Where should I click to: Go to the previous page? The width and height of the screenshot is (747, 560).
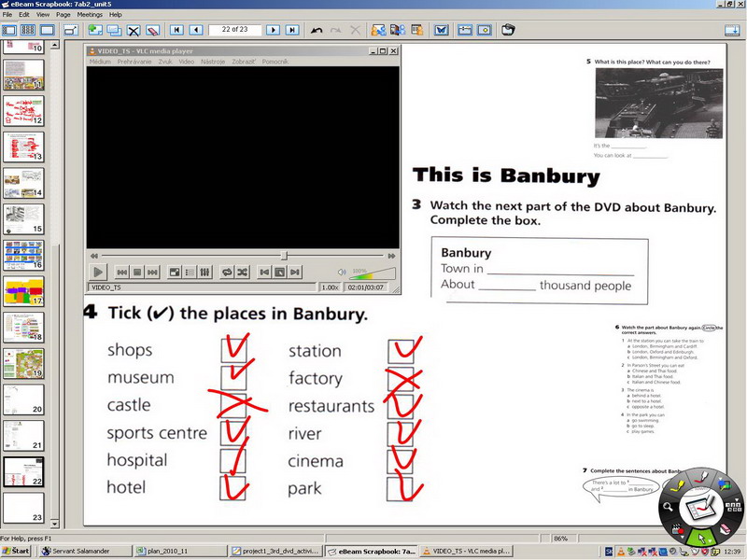click(x=196, y=30)
